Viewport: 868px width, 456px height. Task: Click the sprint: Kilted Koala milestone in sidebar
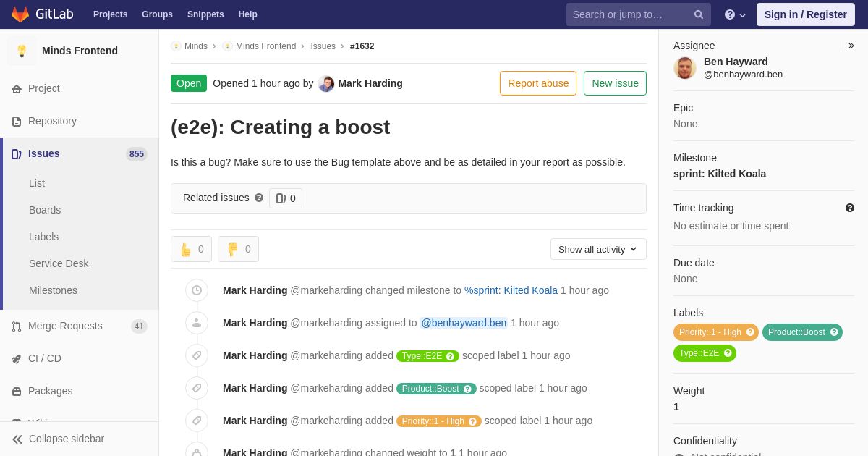click(x=720, y=174)
